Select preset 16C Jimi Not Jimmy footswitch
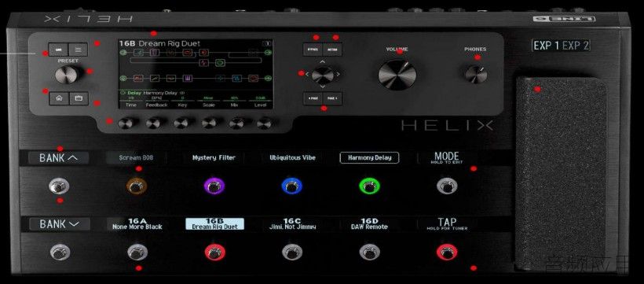The image size is (644, 284). (292, 253)
